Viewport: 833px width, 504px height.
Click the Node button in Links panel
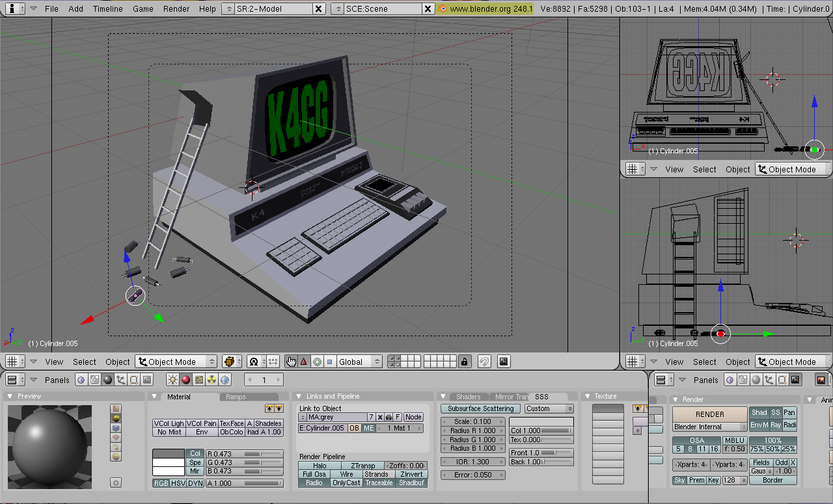(x=413, y=417)
